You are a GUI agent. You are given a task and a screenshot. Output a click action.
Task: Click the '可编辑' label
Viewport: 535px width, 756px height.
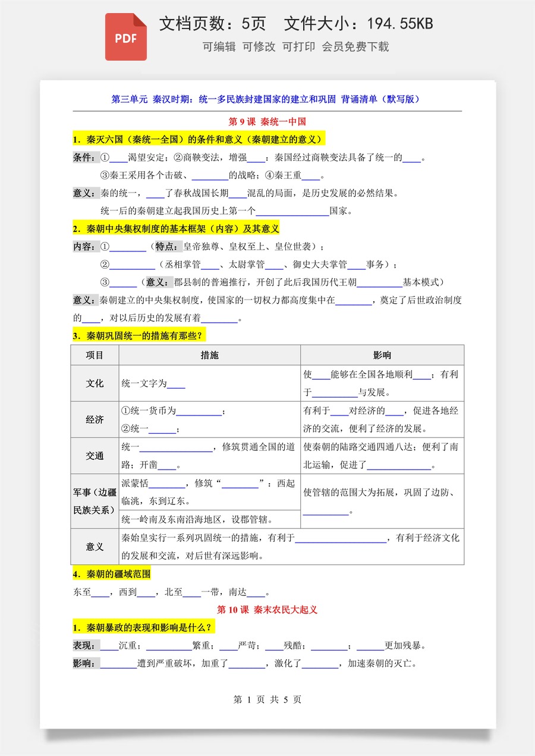pos(219,47)
